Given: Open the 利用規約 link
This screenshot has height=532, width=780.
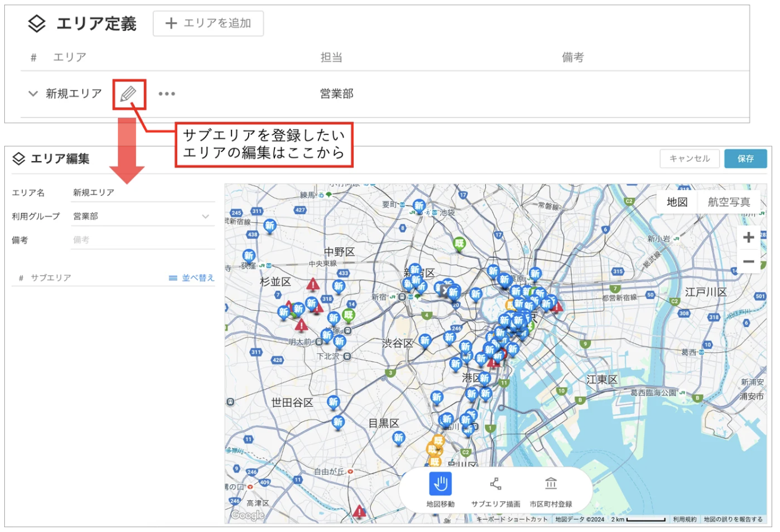Looking at the screenshot, I should 685,519.
